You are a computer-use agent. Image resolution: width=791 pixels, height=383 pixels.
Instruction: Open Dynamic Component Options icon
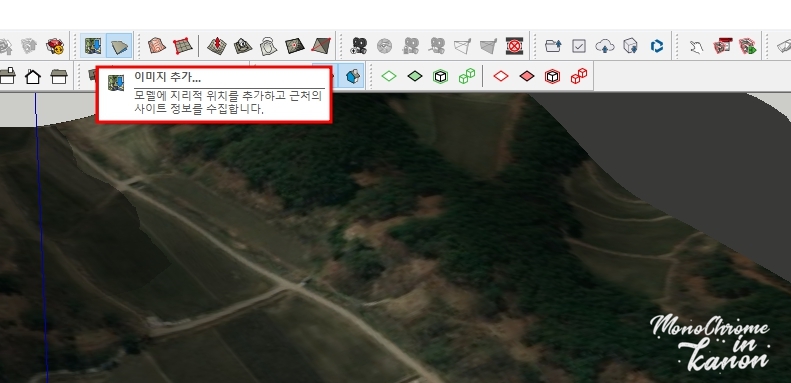[723, 46]
